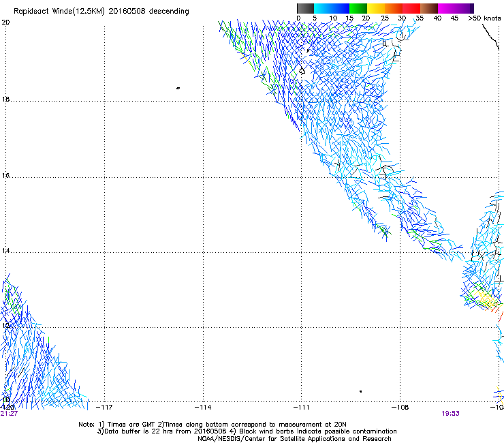Click the red 30-35 knots color segment
The width and height of the screenshot is (504, 443).
(411, 8)
